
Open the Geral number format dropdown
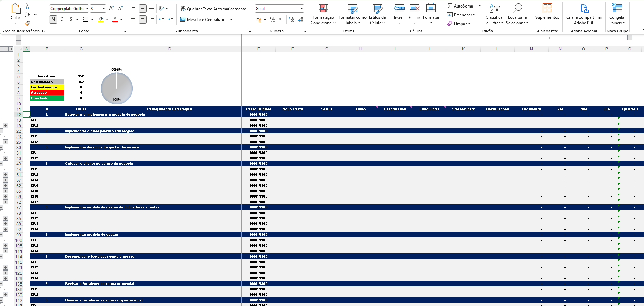coord(302,9)
